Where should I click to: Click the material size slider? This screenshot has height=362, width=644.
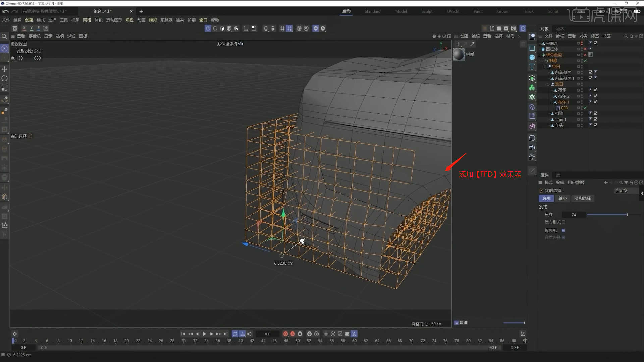tap(514, 323)
